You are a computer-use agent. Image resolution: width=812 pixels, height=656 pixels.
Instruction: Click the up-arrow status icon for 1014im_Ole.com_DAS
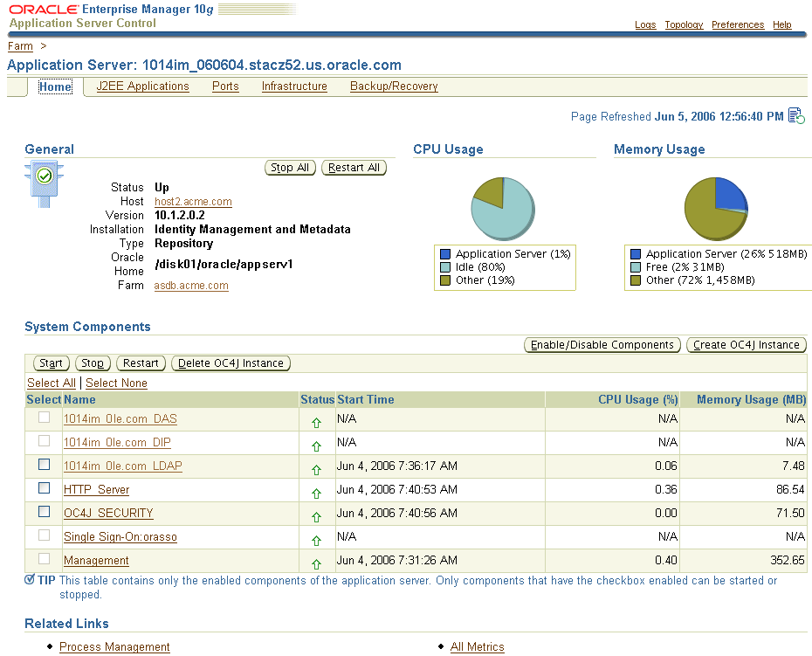[316, 423]
